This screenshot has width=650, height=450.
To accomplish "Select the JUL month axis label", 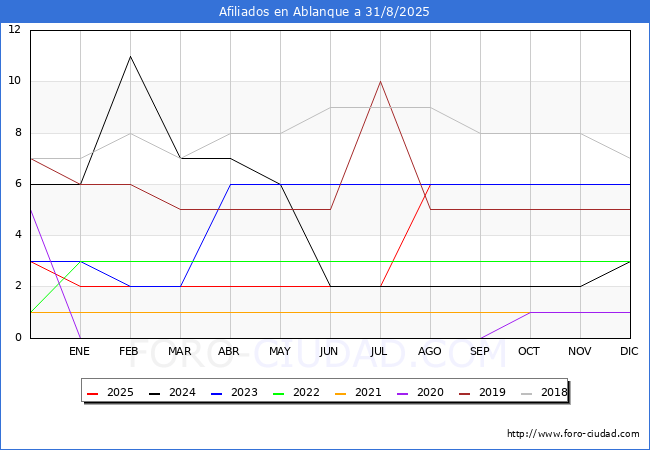I will pos(379,351).
